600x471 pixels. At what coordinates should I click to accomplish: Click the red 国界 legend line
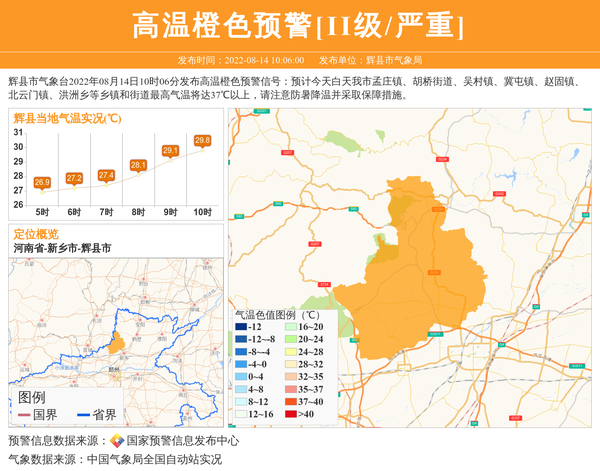pos(23,415)
